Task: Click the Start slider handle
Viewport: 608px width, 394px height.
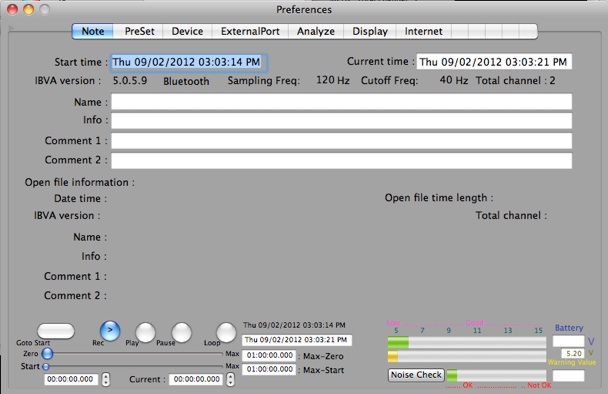Action: tap(46, 366)
